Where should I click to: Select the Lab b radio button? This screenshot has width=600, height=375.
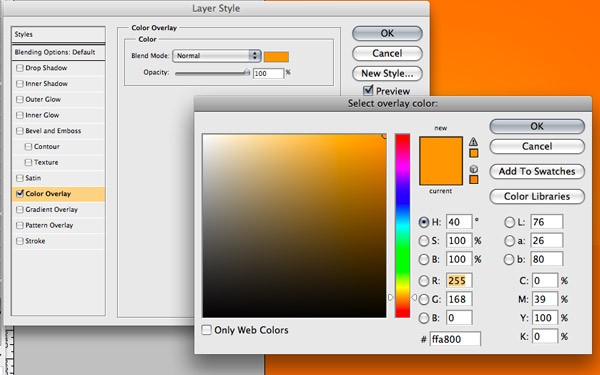pyautogui.click(x=509, y=259)
